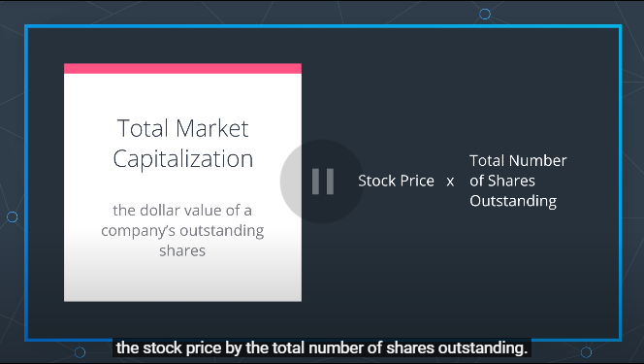Click the word 'Outstanding' in the formula
This screenshot has width=644, height=364.
(x=513, y=201)
